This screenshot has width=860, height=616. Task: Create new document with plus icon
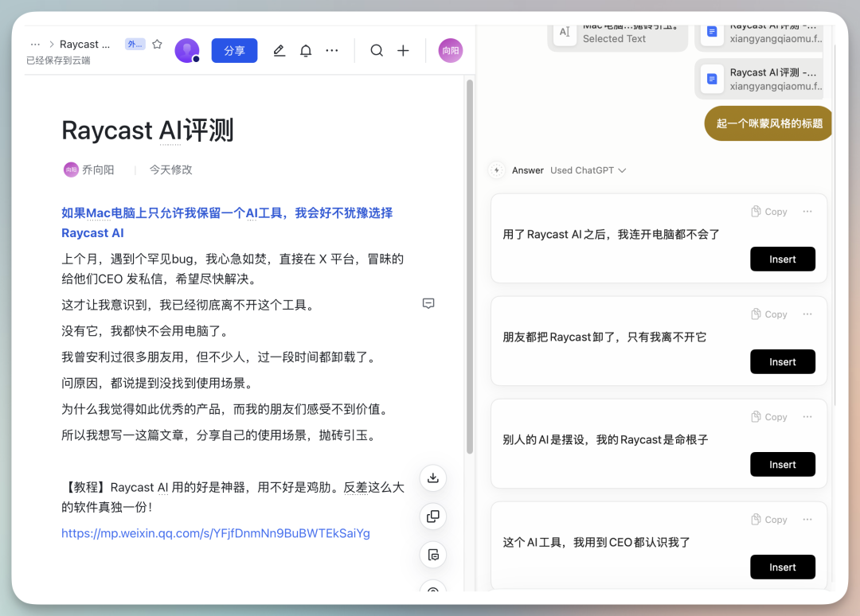pyautogui.click(x=404, y=51)
